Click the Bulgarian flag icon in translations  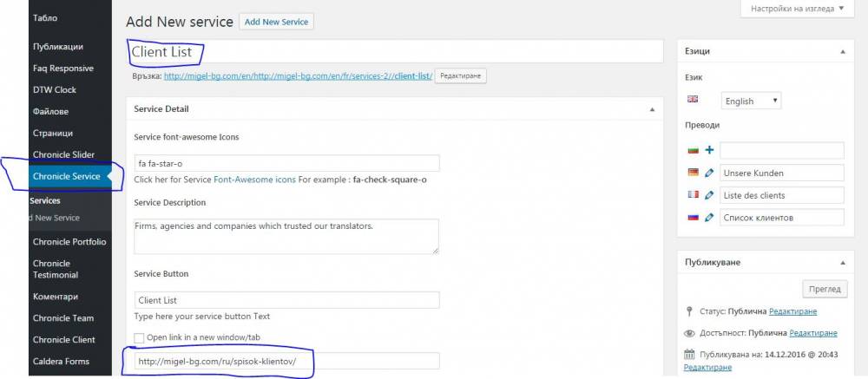693,151
